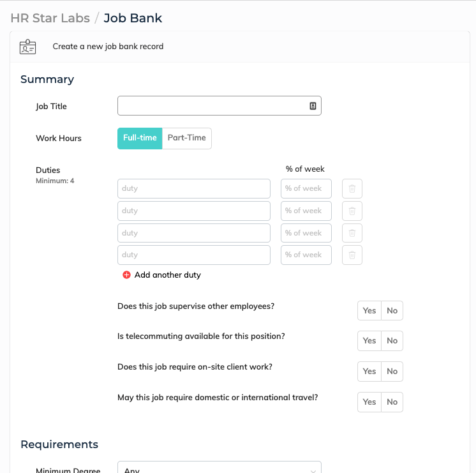Delete the first duty row

pyautogui.click(x=352, y=189)
